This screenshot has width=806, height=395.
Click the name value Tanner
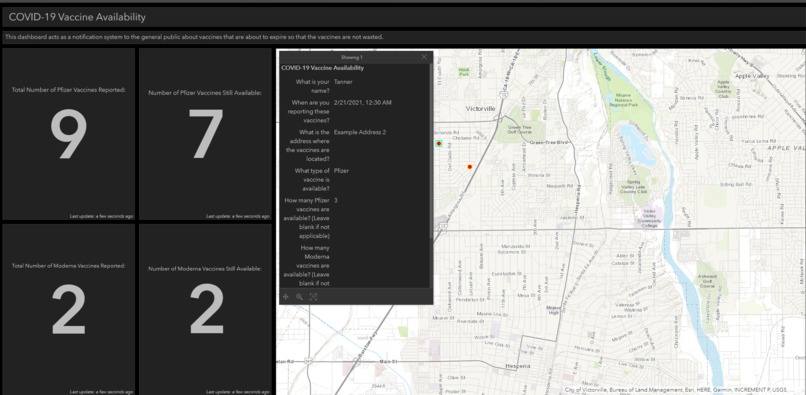(x=343, y=82)
